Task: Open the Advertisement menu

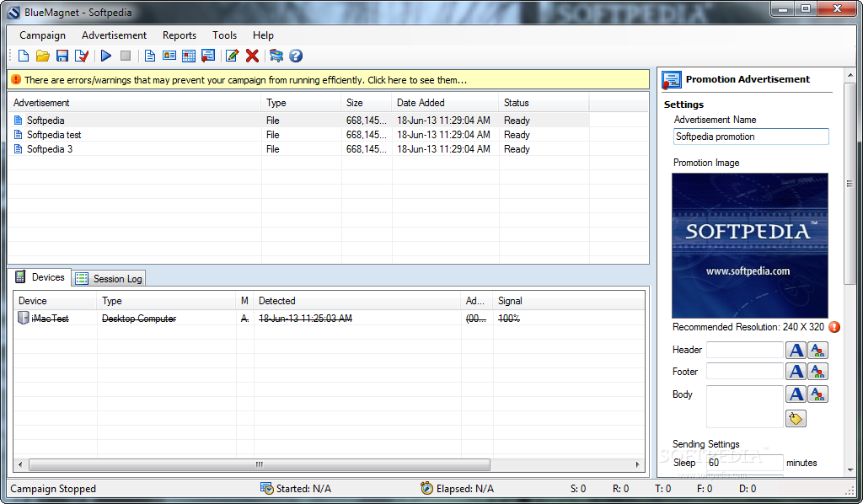Action: coord(114,35)
